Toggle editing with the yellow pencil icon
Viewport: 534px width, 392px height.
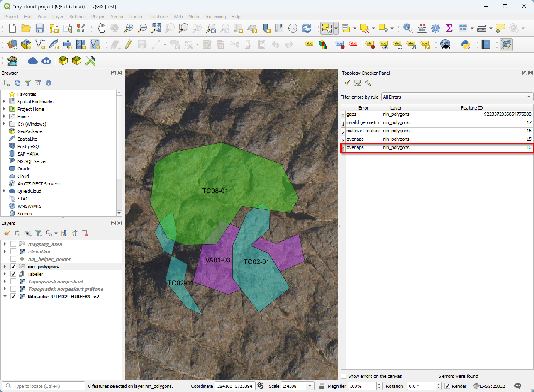coord(128,44)
